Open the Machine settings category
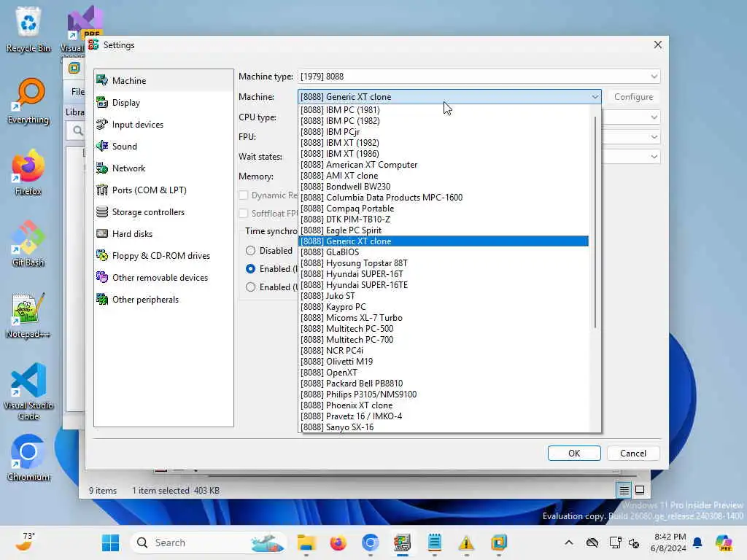 click(x=163, y=80)
